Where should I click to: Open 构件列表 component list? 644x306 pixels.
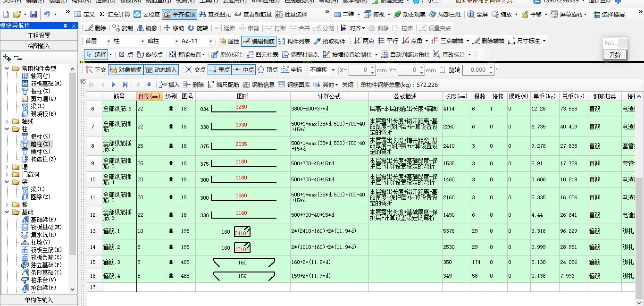click(x=294, y=42)
